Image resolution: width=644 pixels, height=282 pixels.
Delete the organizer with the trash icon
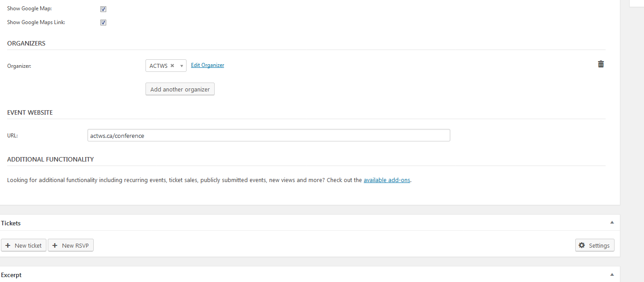[601, 64]
